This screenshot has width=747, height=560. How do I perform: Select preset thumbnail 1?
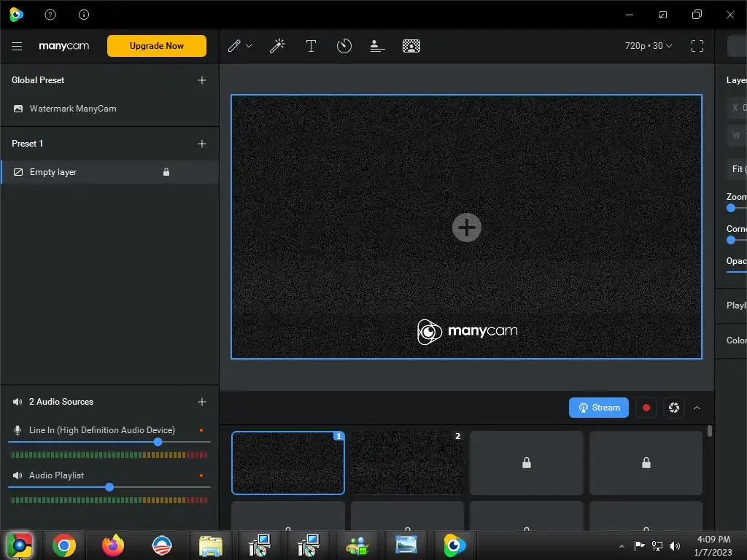click(287, 463)
